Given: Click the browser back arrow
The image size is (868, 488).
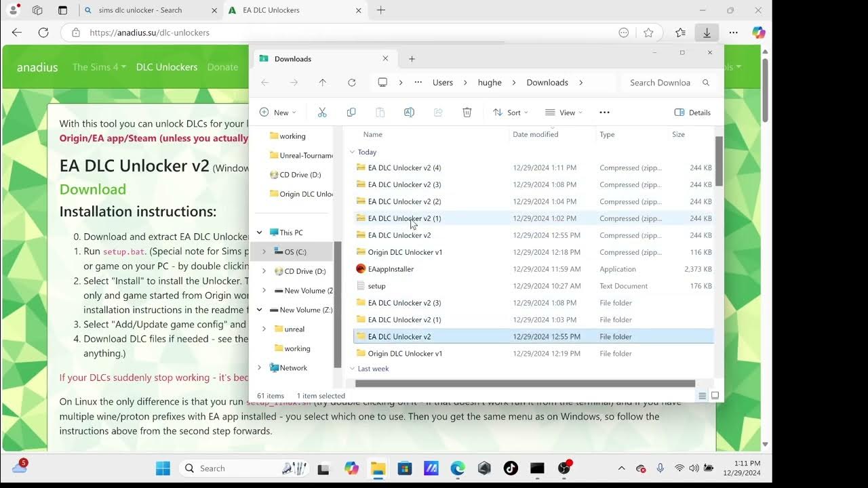Looking at the screenshot, I should [17, 33].
